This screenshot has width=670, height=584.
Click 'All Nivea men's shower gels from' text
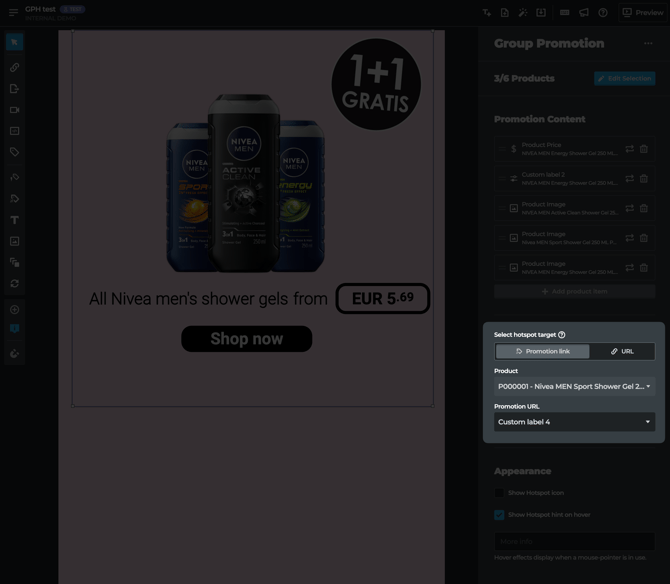[x=208, y=299]
